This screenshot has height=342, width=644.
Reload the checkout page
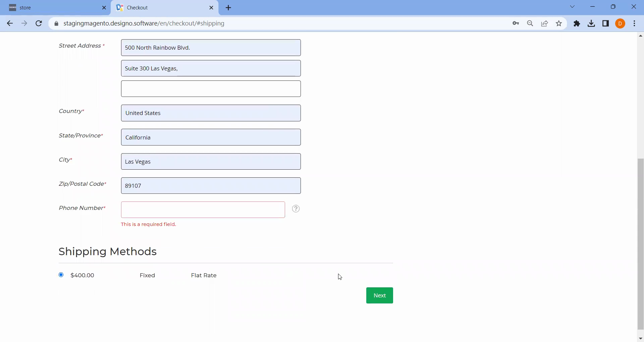coord(39,23)
